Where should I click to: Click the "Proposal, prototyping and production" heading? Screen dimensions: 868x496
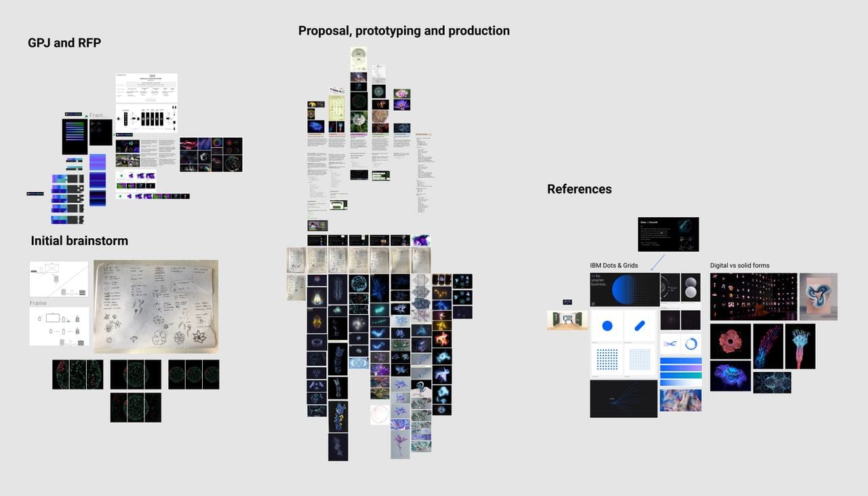coord(403,31)
